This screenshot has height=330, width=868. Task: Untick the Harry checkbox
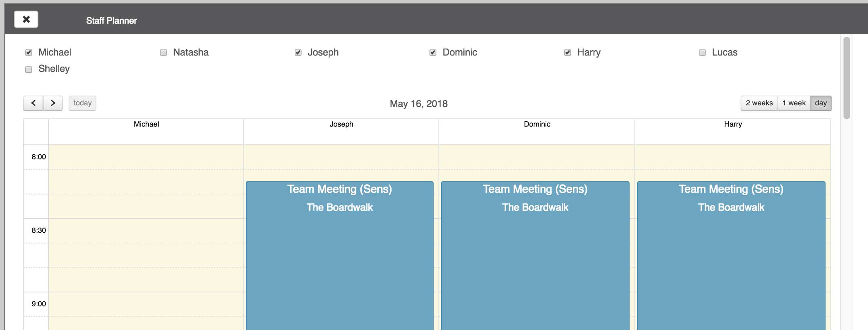pyautogui.click(x=568, y=53)
